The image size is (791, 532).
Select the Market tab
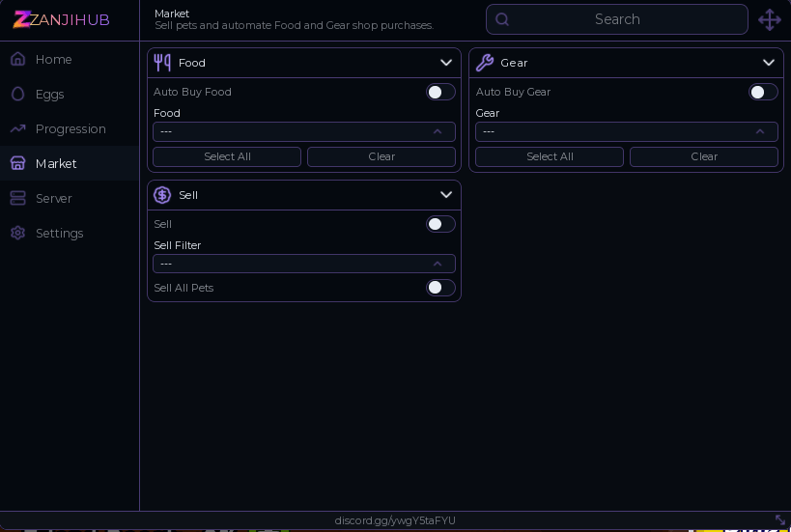[x=70, y=163]
